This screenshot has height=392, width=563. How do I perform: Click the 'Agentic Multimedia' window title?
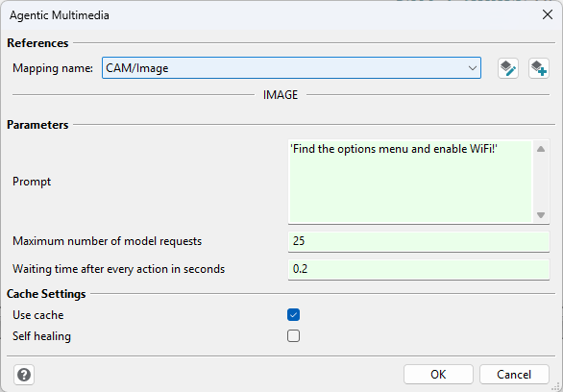(x=60, y=15)
